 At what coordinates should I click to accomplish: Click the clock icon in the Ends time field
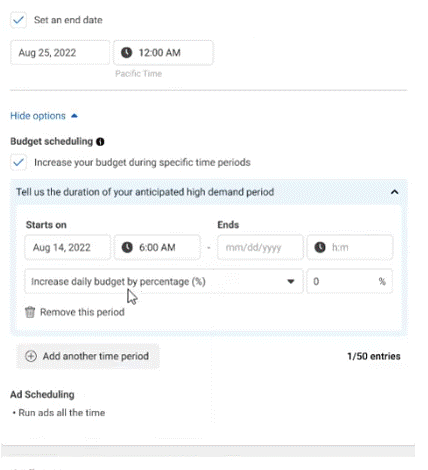pos(320,247)
